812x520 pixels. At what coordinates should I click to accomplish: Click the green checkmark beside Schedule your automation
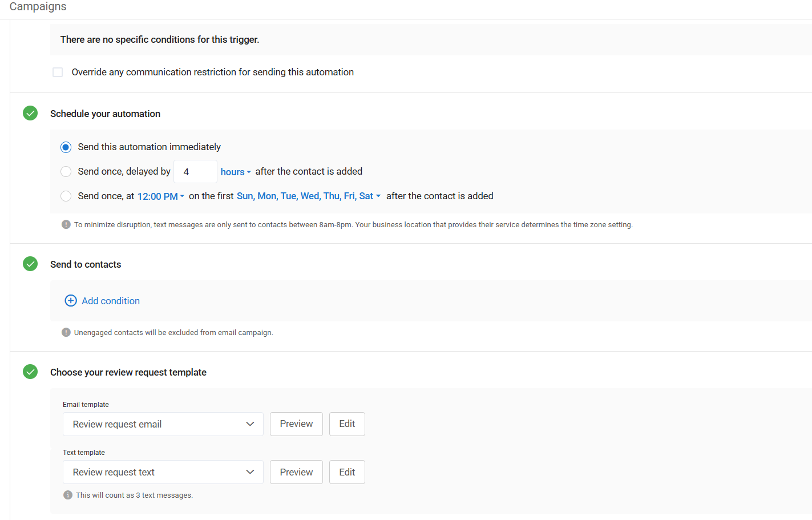coord(30,113)
